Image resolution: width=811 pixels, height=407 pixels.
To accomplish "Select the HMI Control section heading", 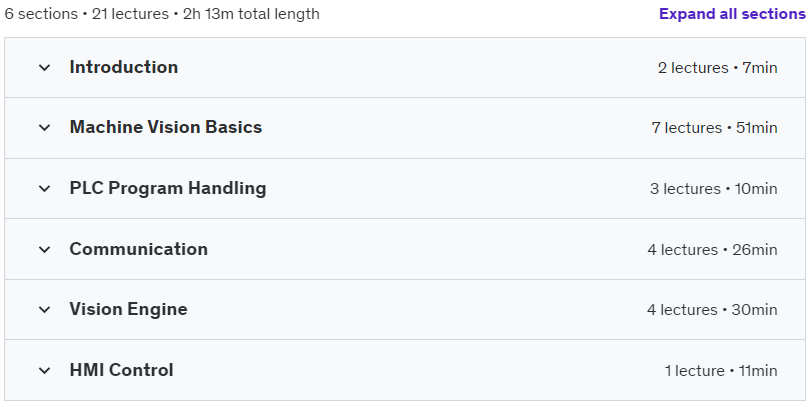I will coord(121,370).
